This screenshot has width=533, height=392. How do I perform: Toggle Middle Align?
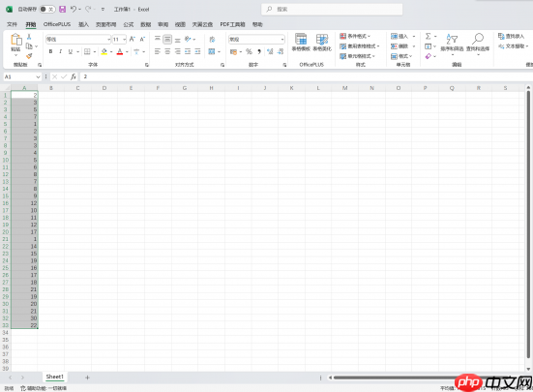point(167,40)
